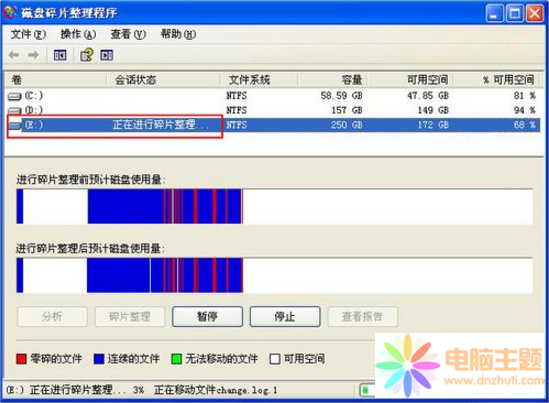Open the 帮助(H) menu
Image resolution: width=549 pixels, height=403 pixels.
click(x=178, y=34)
